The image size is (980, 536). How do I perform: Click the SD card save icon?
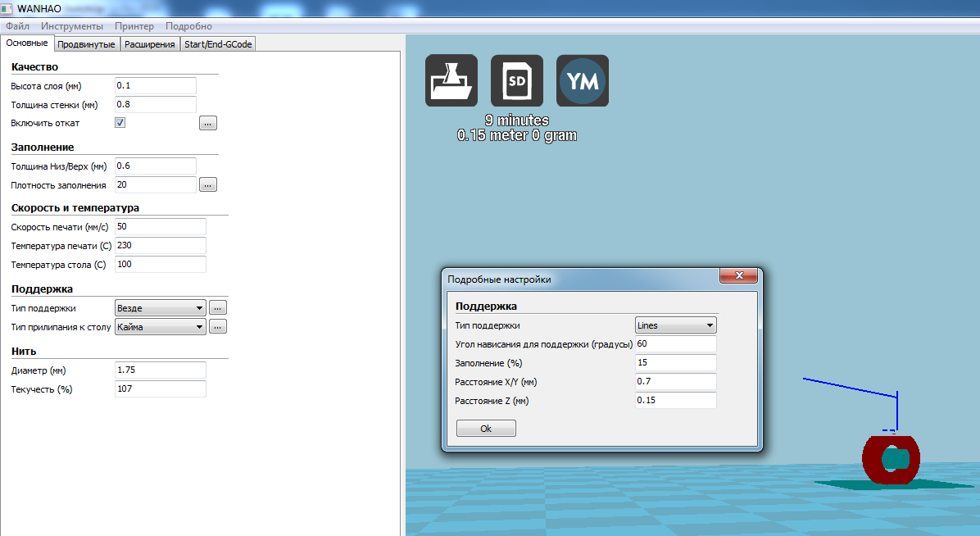(x=516, y=80)
